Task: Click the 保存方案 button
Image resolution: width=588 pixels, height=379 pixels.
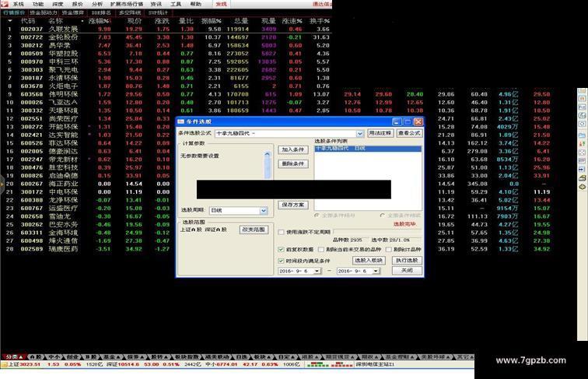Action: point(293,205)
